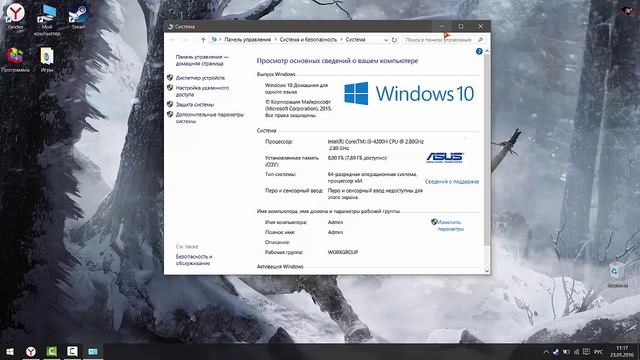Click the search magnifier icon
640x360 pixels.
[481, 40]
